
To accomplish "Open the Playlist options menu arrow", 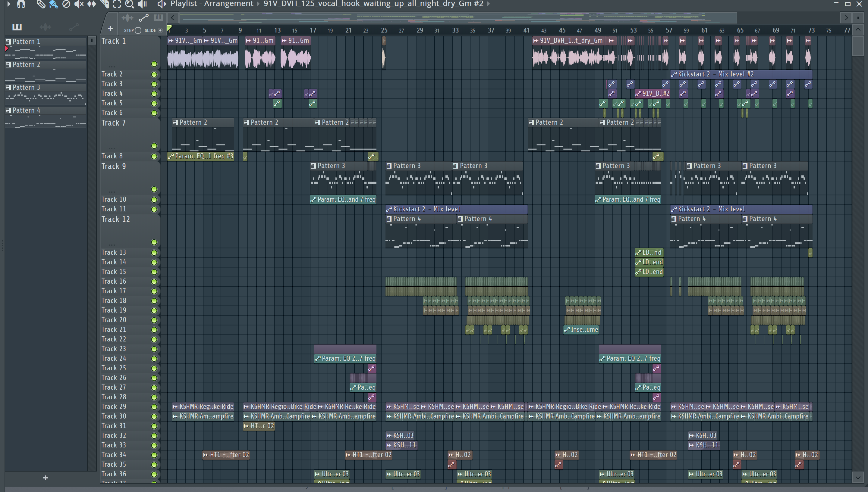I will [x=9, y=4].
